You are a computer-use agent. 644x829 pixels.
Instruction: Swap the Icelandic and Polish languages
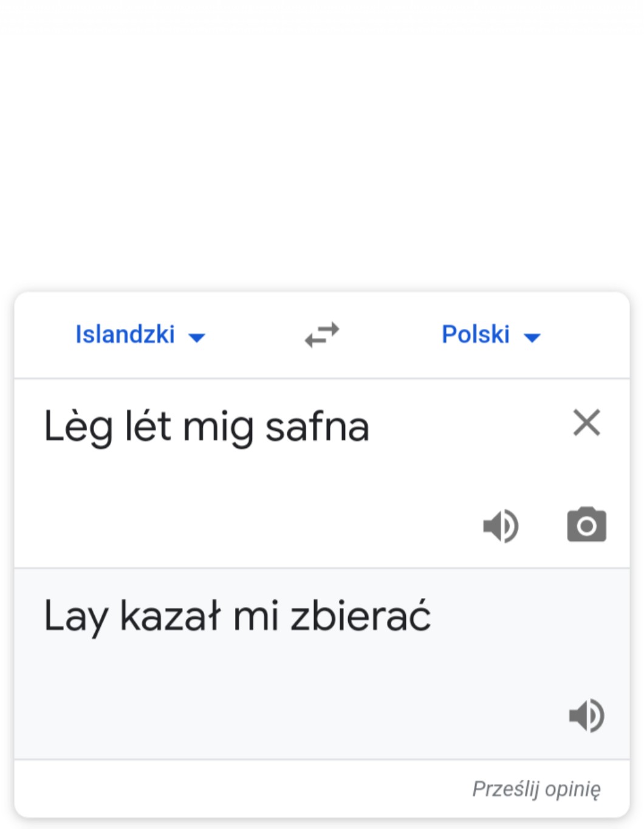[x=322, y=335]
